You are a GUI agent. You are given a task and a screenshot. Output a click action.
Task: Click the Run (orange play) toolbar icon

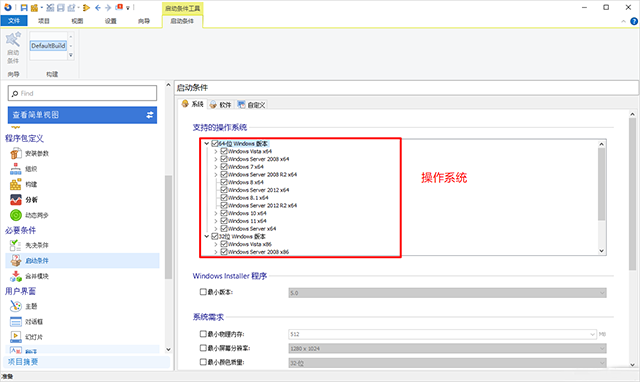(x=86, y=7)
